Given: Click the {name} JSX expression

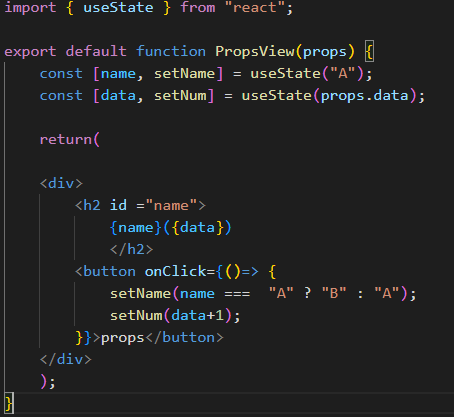Looking at the screenshot, I should (136, 227).
